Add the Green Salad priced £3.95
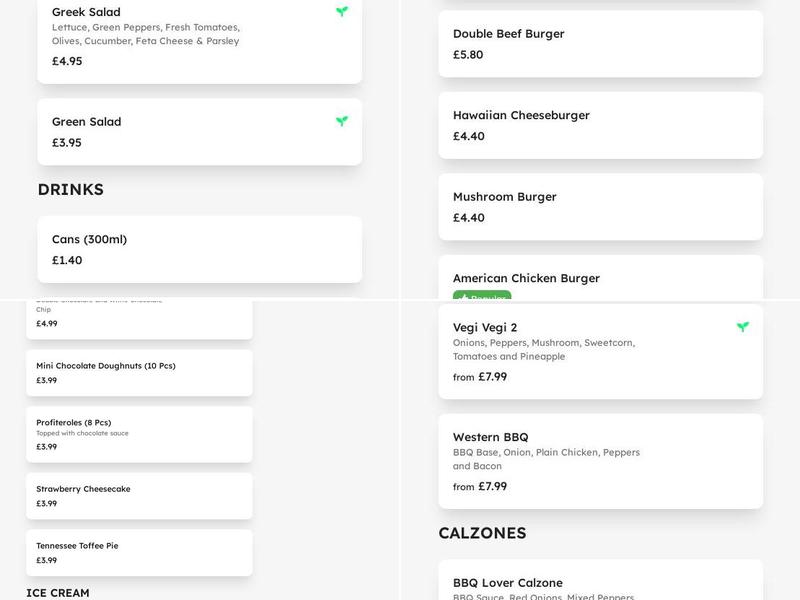 (x=199, y=132)
